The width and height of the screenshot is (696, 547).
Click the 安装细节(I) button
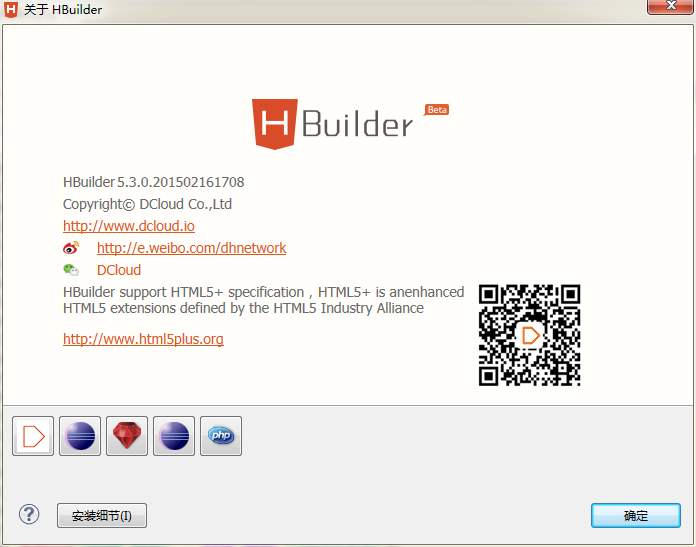tap(102, 515)
